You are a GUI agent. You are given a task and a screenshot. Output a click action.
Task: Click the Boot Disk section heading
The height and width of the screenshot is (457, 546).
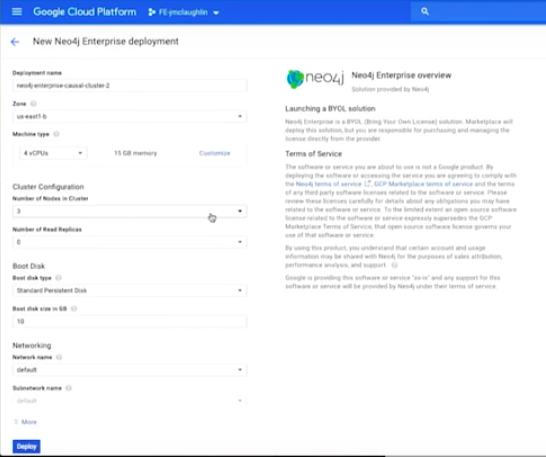pyautogui.click(x=29, y=266)
